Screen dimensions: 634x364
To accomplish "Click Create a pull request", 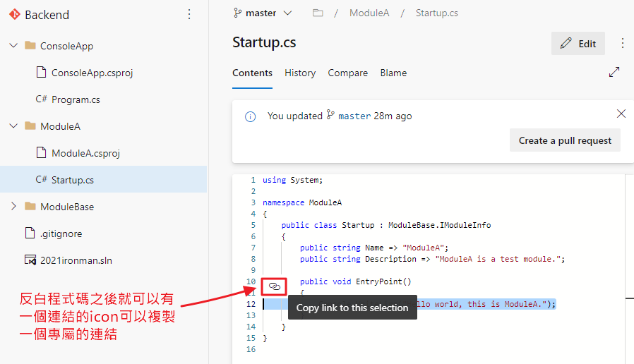I will click(565, 140).
